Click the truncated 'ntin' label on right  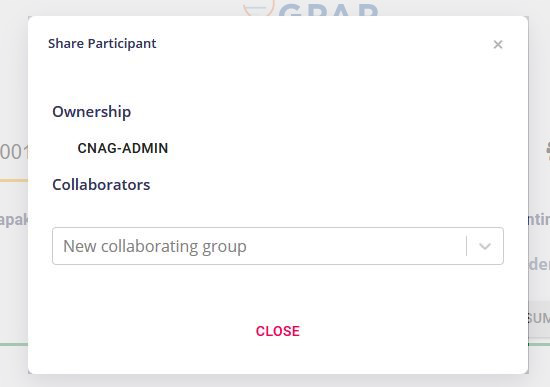[x=539, y=220]
